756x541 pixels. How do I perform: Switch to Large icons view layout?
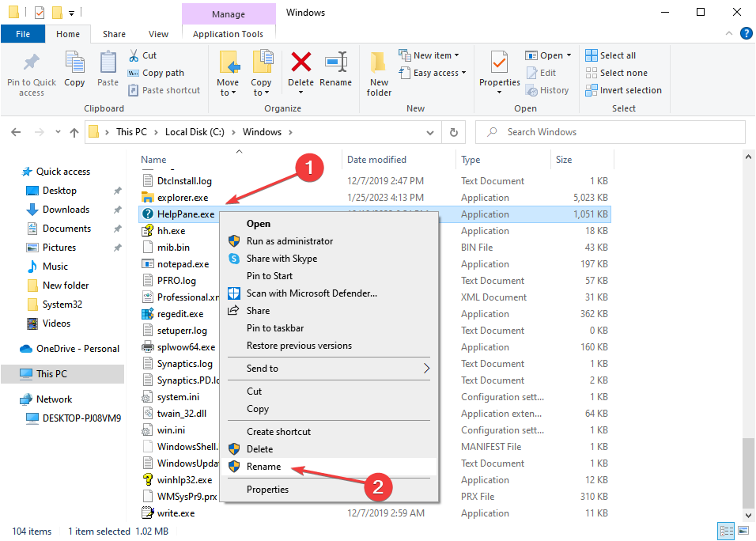(x=743, y=531)
